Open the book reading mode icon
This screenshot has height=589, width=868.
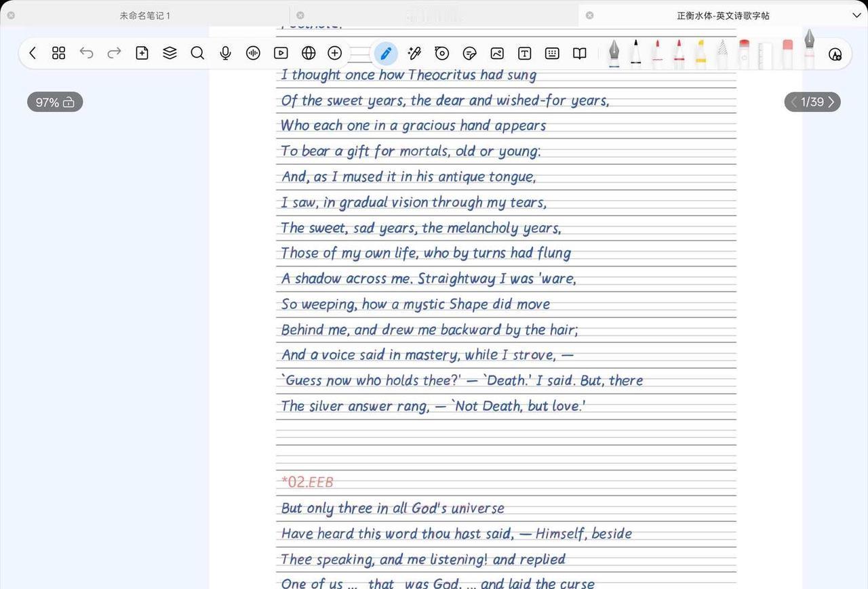point(579,53)
